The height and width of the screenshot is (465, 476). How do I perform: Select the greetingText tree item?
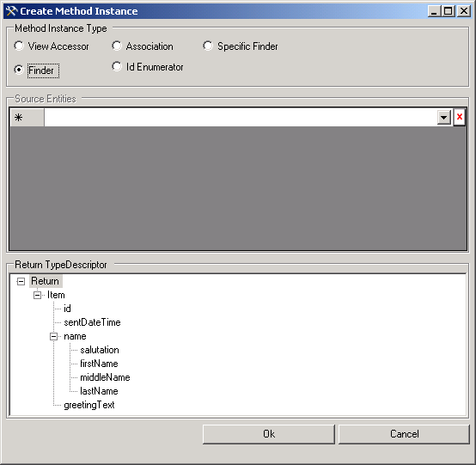click(89, 405)
